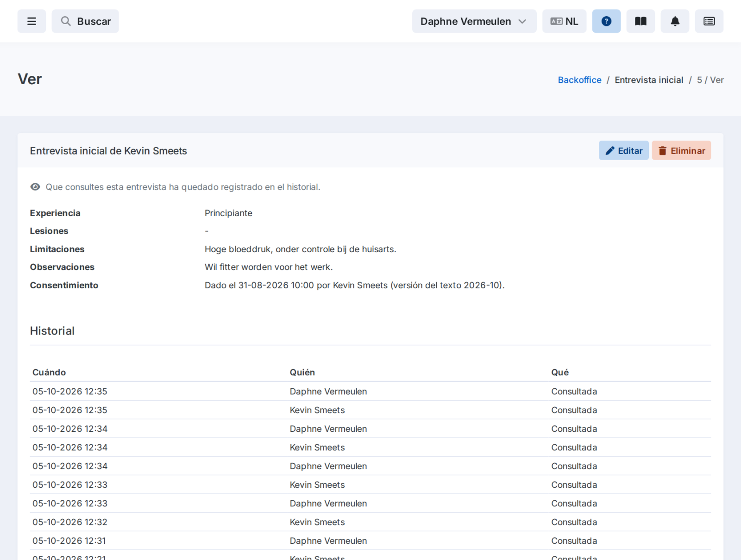Image resolution: width=741 pixels, height=560 pixels.
Task: Select the 05-10-2026 12:31 timestamp cell
Action: (x=69, y=541)
